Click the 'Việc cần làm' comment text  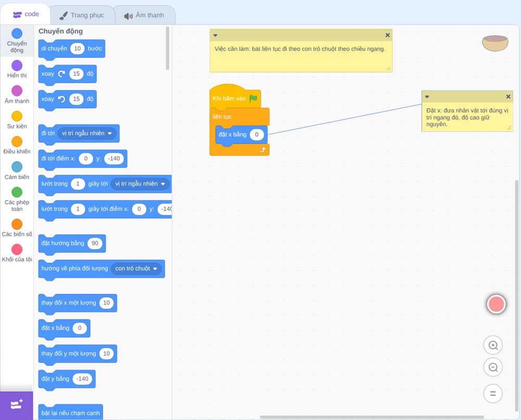pos(300,49)
